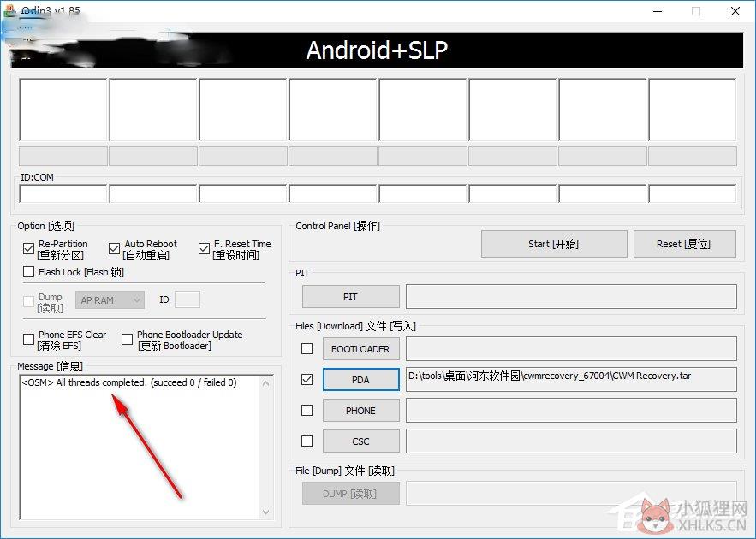Click the File [Dump] path field

[571, 494]
